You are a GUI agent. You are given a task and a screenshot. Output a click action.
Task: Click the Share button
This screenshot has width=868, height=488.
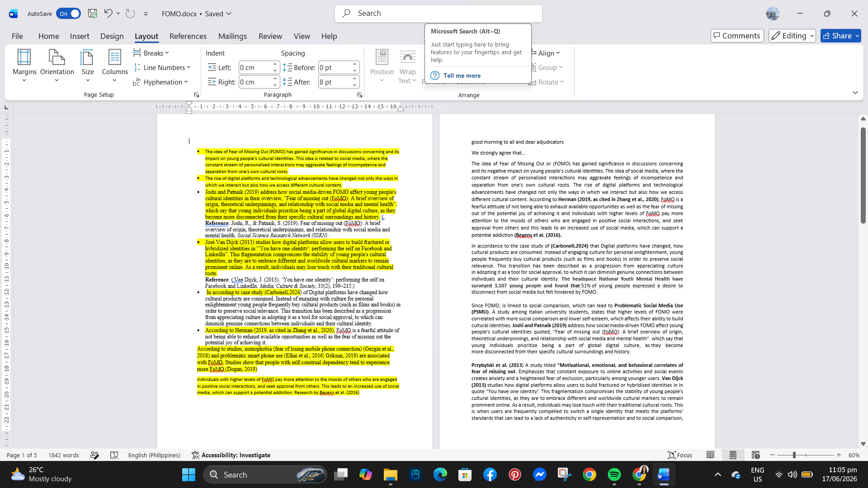[840, 36]
